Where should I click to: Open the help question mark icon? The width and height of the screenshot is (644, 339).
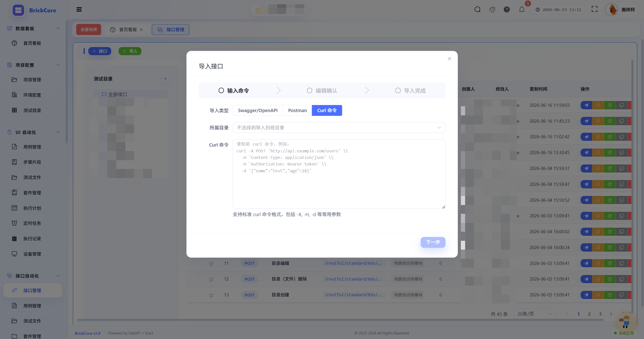pos(507,10)
